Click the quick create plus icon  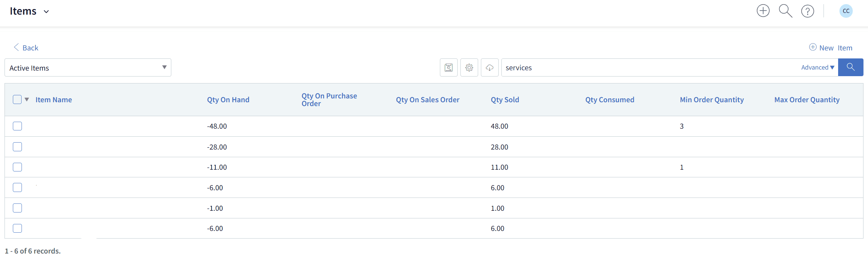[763, 11]
